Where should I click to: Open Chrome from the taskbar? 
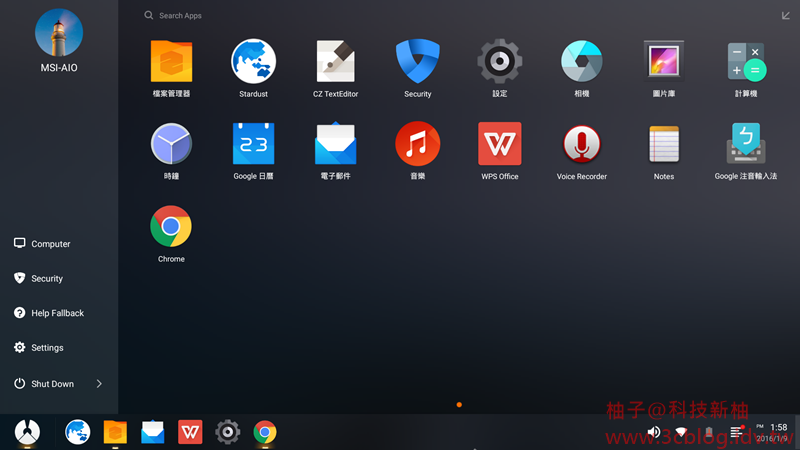pyautogui.click(x=265, y=432)
